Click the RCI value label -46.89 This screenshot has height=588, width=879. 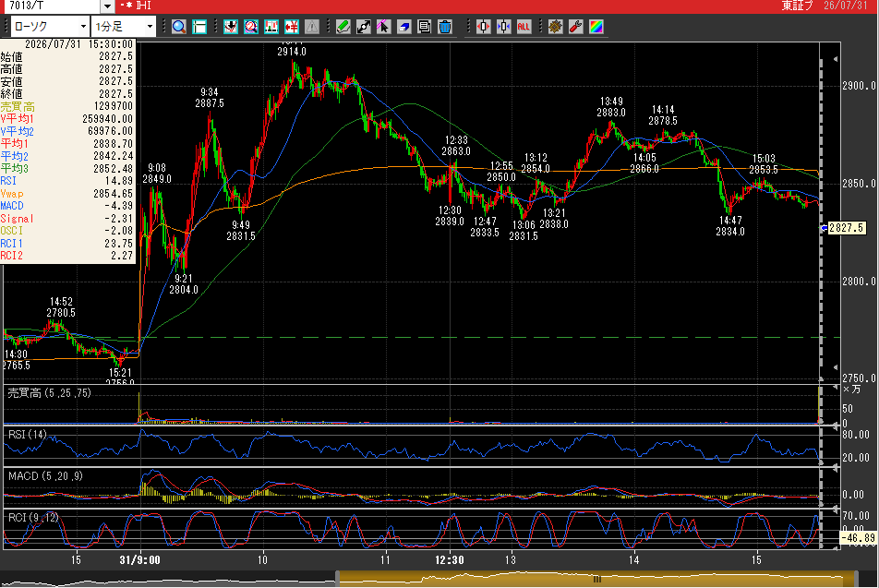(x=858, y=538)
